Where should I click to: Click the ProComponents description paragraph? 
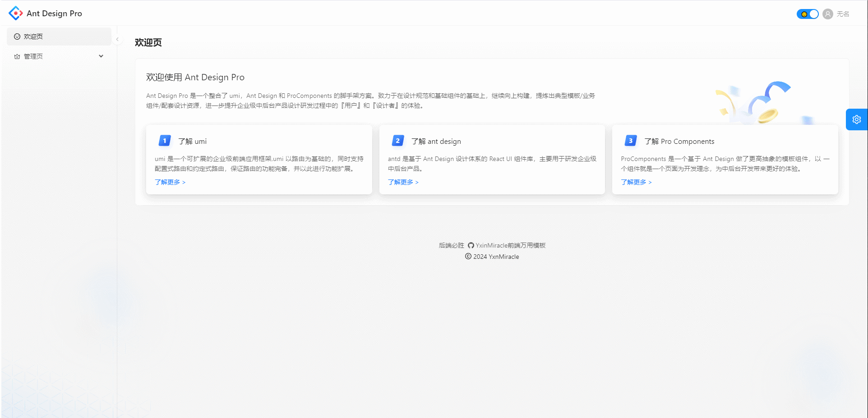(x=725, y=164)
